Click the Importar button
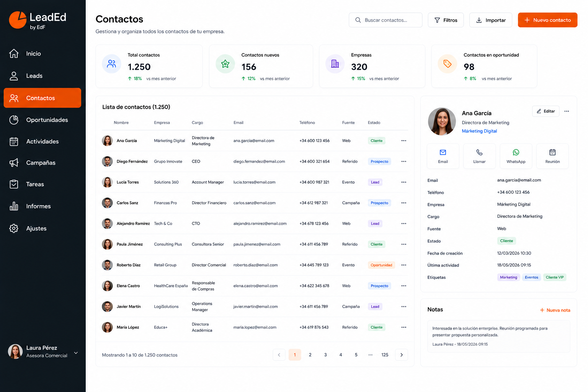 coord(491,20)
